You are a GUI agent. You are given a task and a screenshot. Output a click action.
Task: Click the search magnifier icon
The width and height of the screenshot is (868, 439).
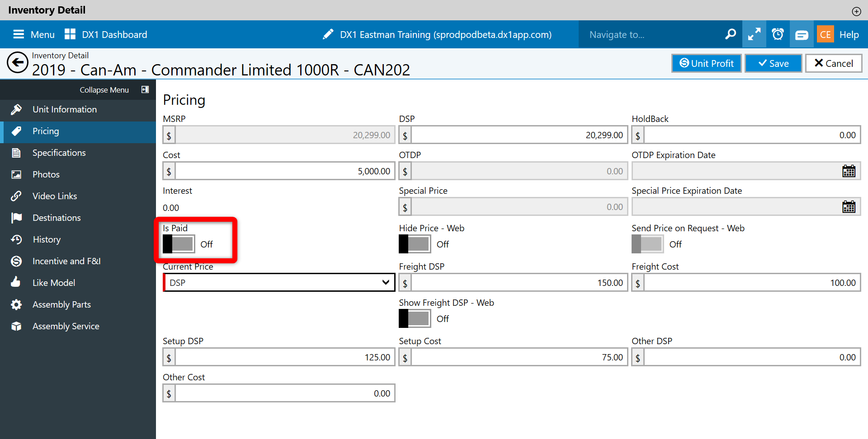point(731,34)
